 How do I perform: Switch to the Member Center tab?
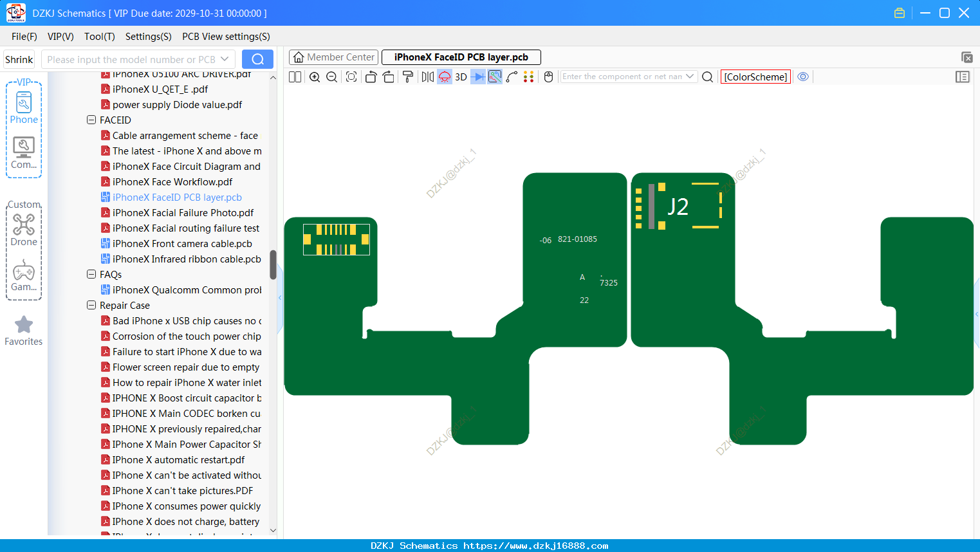pyautogui.click(x=333, y=57)
